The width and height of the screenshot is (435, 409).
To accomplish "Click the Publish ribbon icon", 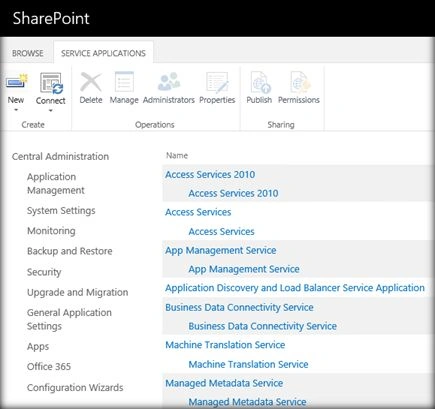I will 259,82.
